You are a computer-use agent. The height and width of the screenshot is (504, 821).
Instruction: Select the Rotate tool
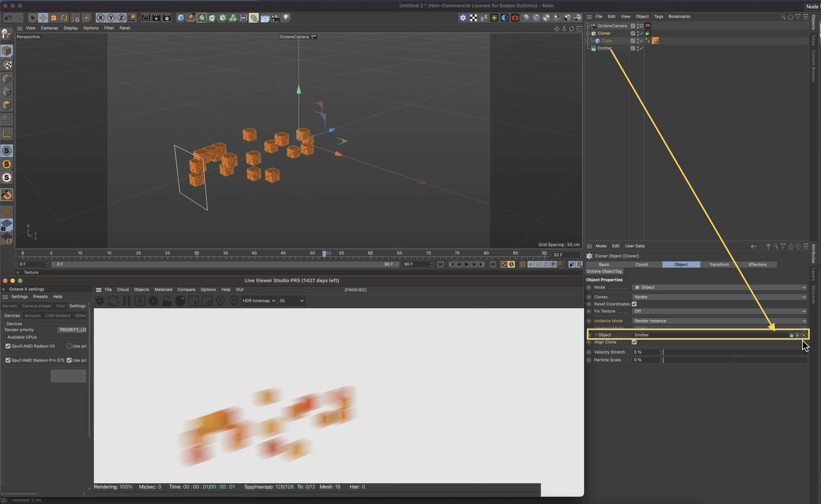click(x=64, y=18)
